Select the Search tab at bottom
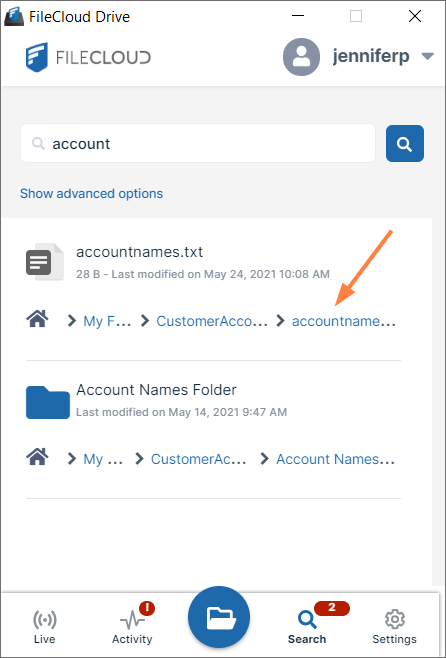This screenshot has height=658, width=446. pyautogui.click(x=307, y=627)
